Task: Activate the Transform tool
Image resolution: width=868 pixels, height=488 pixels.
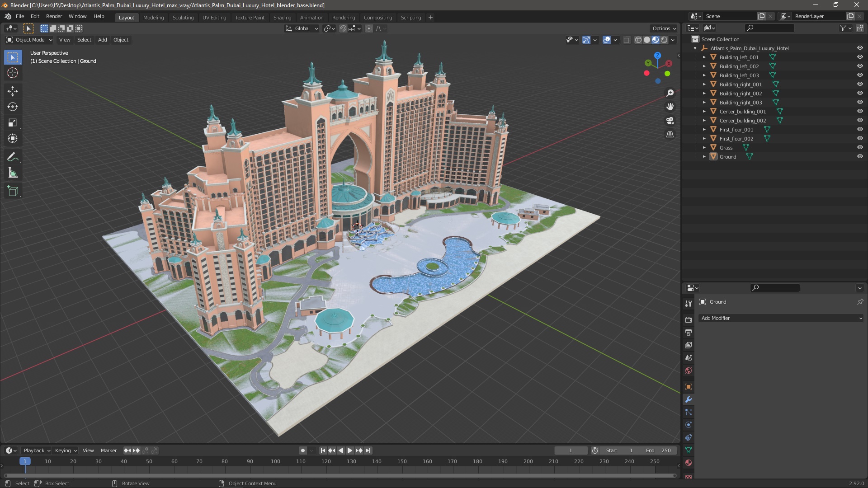Action: coord(13,139)
